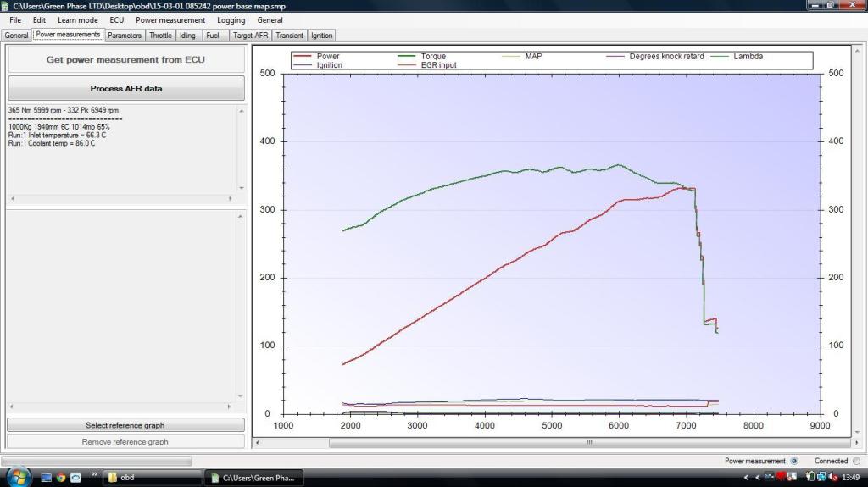
Task: Click the Torque legend entry
Action: tap(422, 56)
